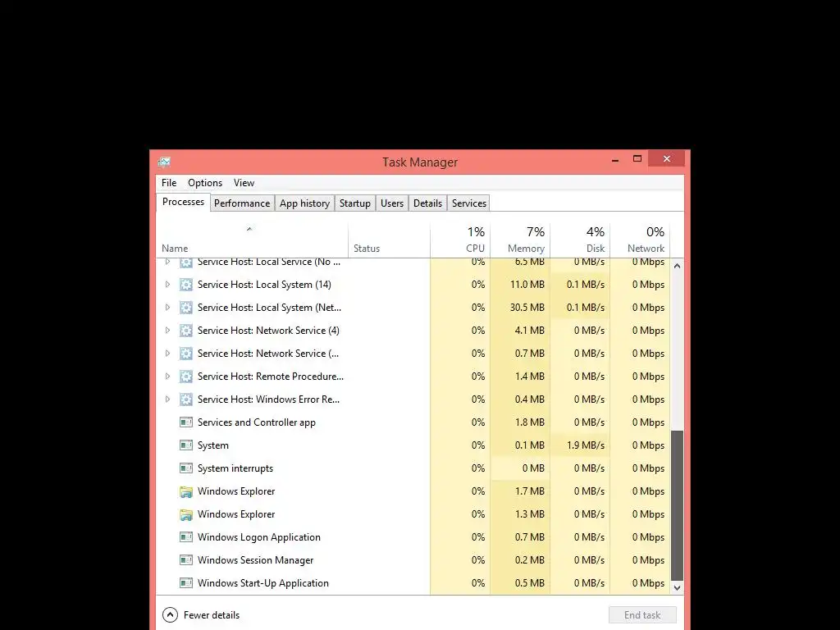Click the 30.5 MB memory value
Screen dimensions: 840x630
527,308
